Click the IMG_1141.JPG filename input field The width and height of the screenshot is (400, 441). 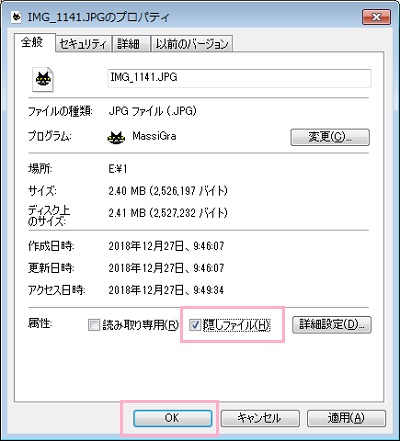[239, 78]
